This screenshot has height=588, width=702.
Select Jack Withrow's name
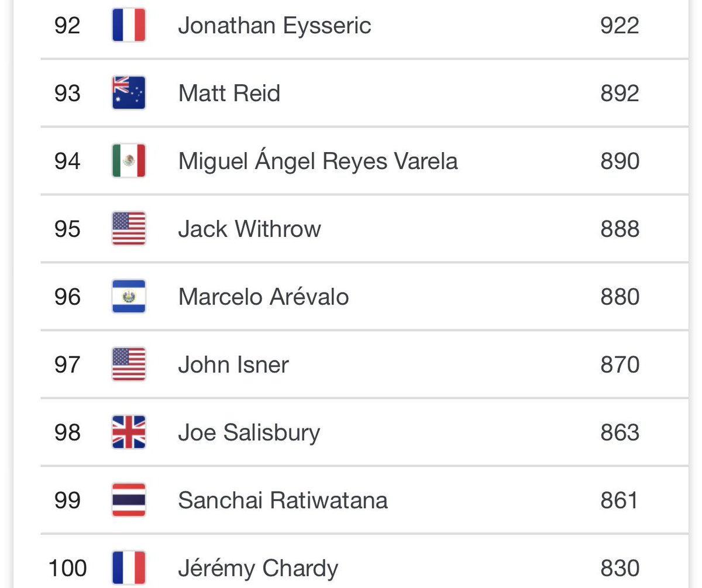(x=249, y=229)
